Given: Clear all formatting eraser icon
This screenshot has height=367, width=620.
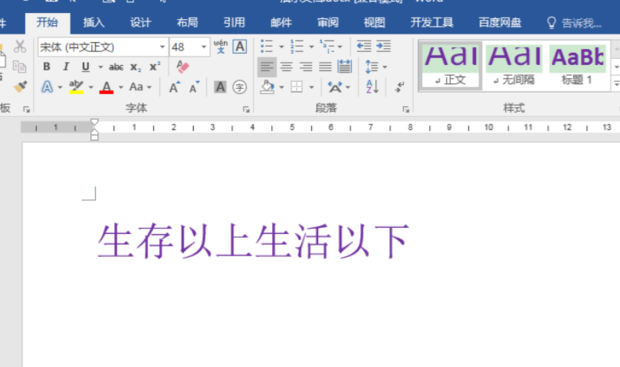Looking at the screenshot, I should click(182, 66).
